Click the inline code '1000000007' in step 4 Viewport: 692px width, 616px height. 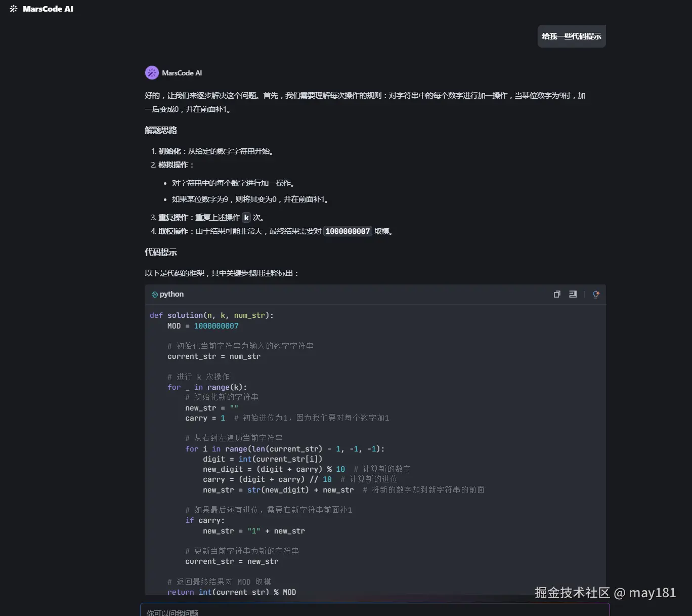(348, 231)
